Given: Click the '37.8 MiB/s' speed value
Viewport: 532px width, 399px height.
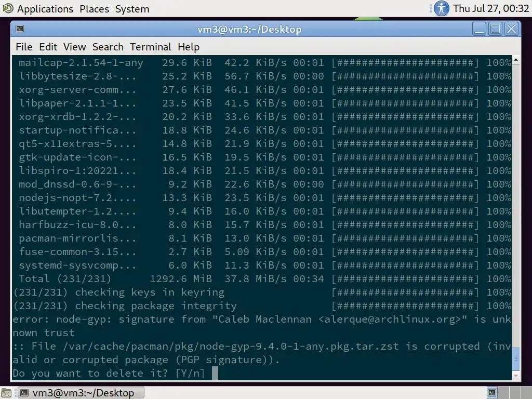Looking at the screenshot, I should point(256,279).
